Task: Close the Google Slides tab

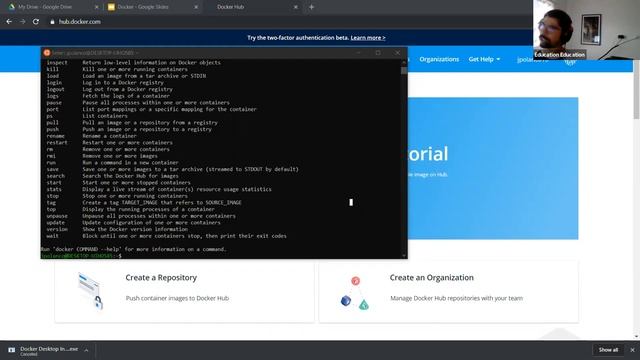Action: pyautogui.click(x=196, y=7)
